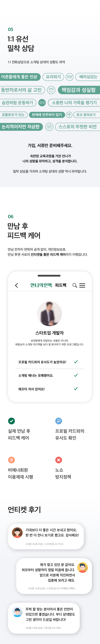Click the 논리적이지만 자상한 tag

(21, 127)
